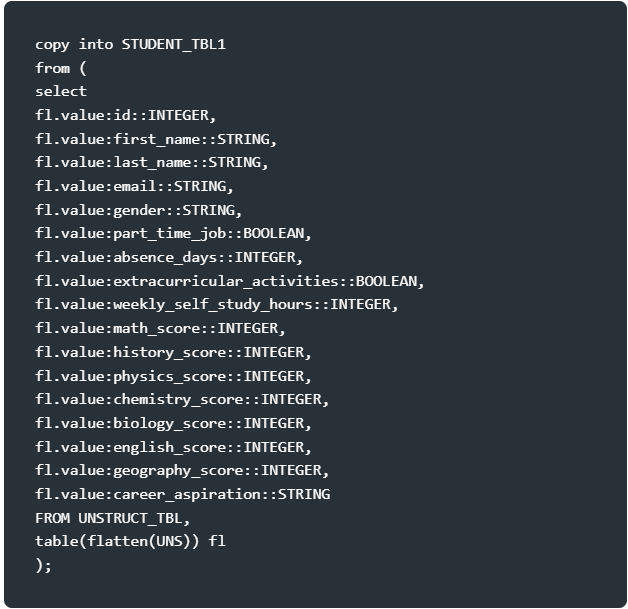
Task: Click the history_score::INTEGER line
Action: pyautogui.click(x=173, y=352)
